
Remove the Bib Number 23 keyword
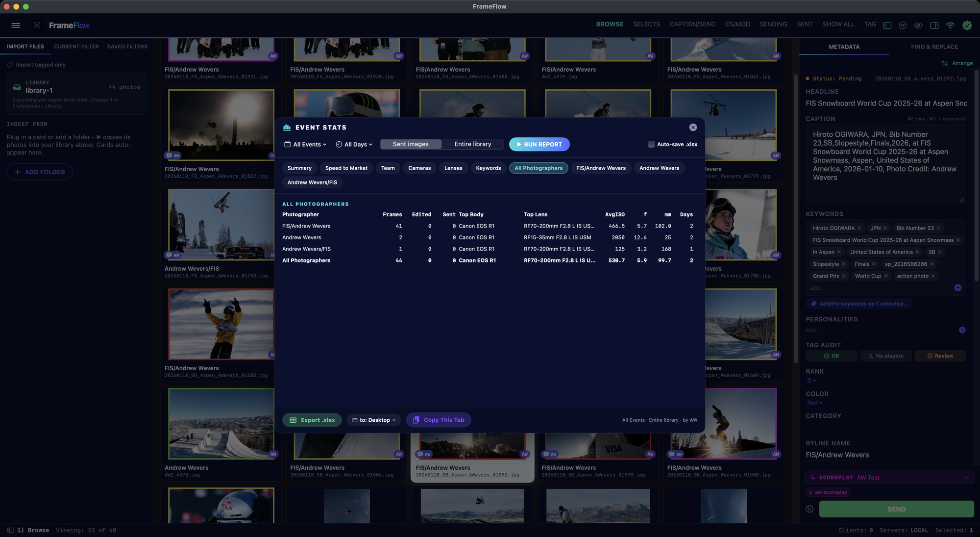point(938,228)
